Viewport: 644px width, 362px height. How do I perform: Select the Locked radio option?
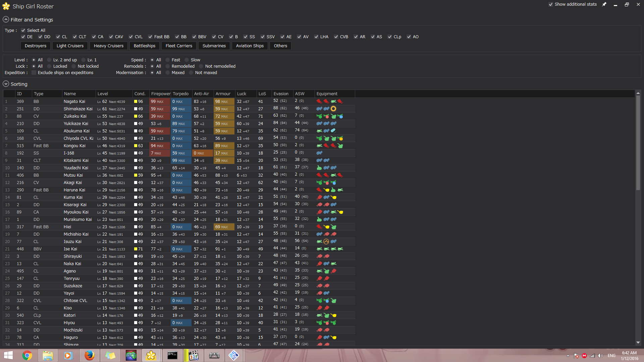[49, 66]
